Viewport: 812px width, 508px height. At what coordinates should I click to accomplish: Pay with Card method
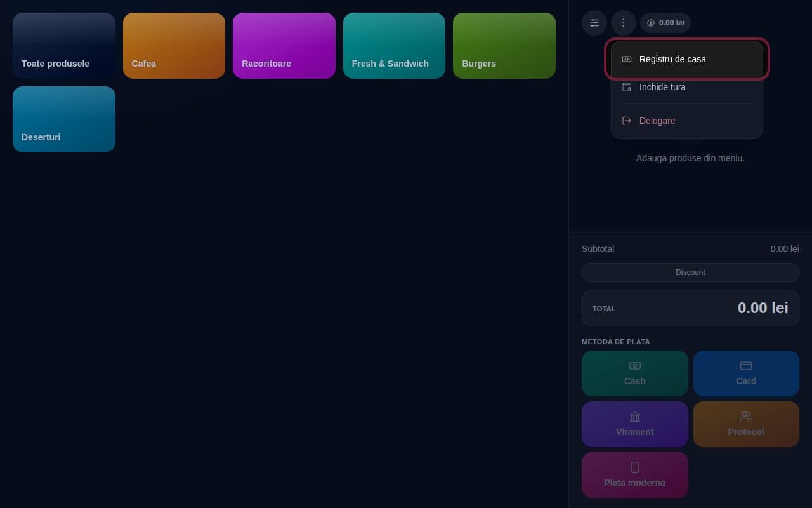point(746,373)
